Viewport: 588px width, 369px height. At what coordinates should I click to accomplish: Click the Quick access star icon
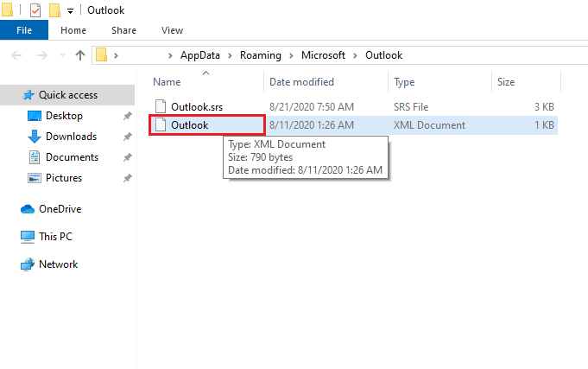[28, 95]
